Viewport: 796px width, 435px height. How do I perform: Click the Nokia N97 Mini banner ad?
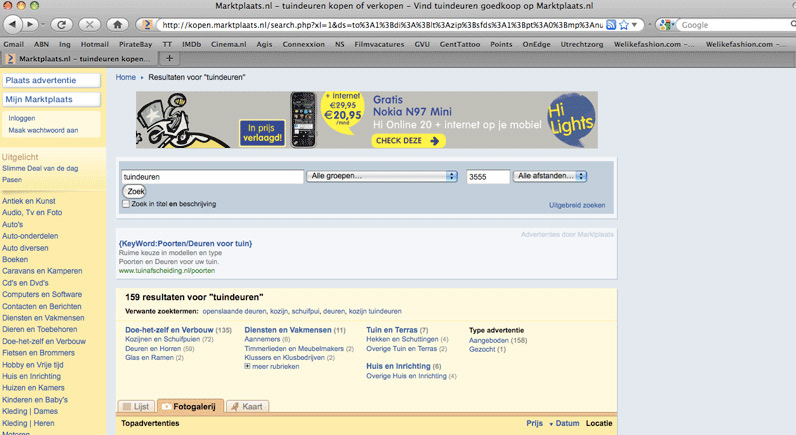tap(367, 120)
